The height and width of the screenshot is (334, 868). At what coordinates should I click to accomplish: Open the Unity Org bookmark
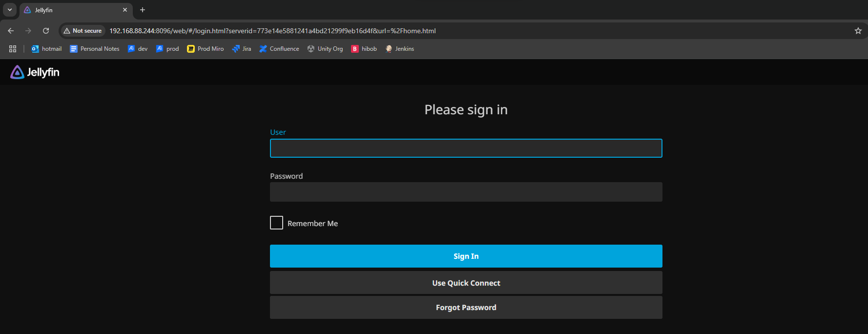pyautogui.click(x=325, y=49)
